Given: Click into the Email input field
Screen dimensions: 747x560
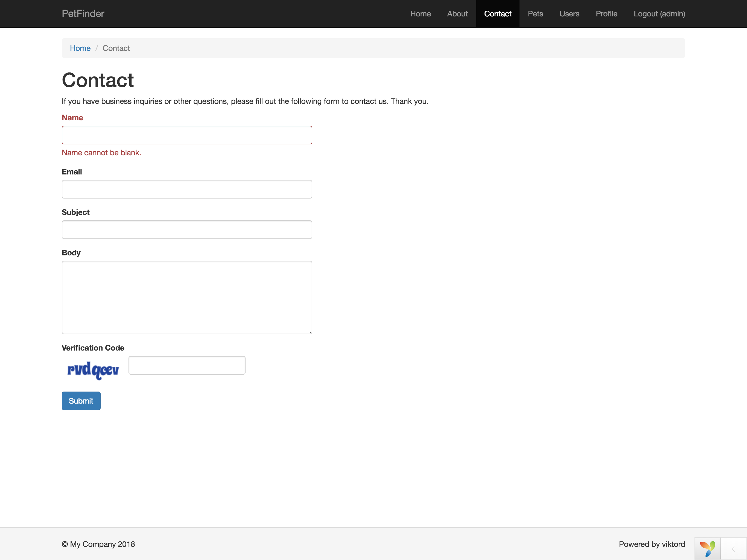Looking at the screenshot, I should (187, 189).
